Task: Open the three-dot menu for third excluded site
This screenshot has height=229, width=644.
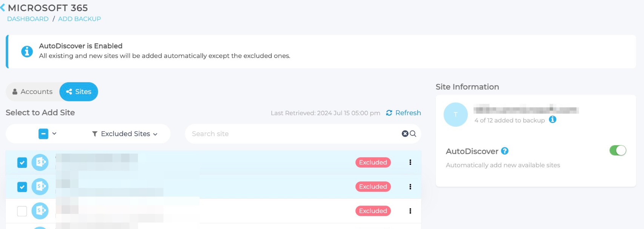Action: click(410, 211)
